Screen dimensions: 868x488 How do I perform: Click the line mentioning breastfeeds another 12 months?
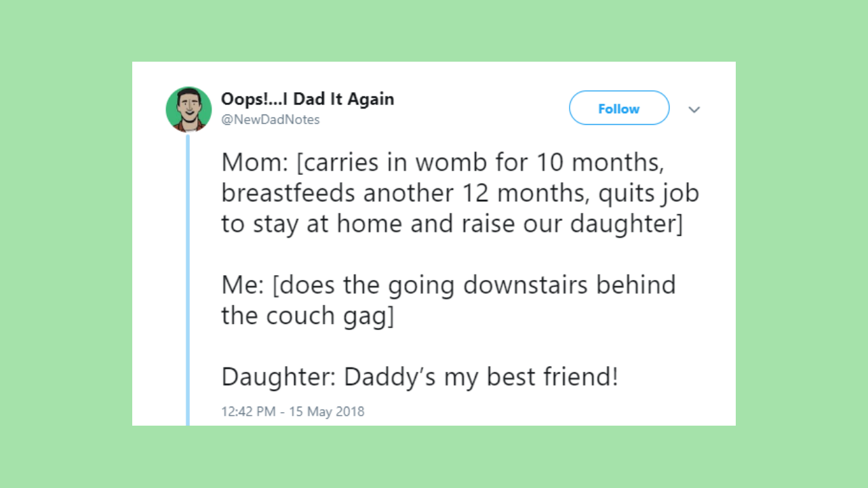point(460,193)
